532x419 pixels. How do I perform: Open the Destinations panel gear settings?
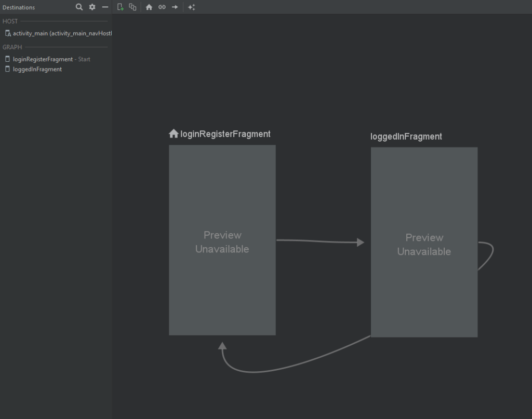[92, 7]
